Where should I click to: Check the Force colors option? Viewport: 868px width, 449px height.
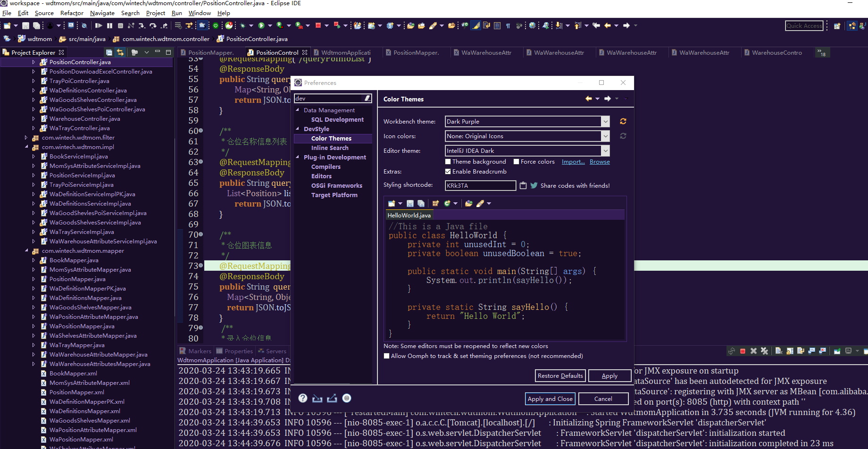pos(517,161)
